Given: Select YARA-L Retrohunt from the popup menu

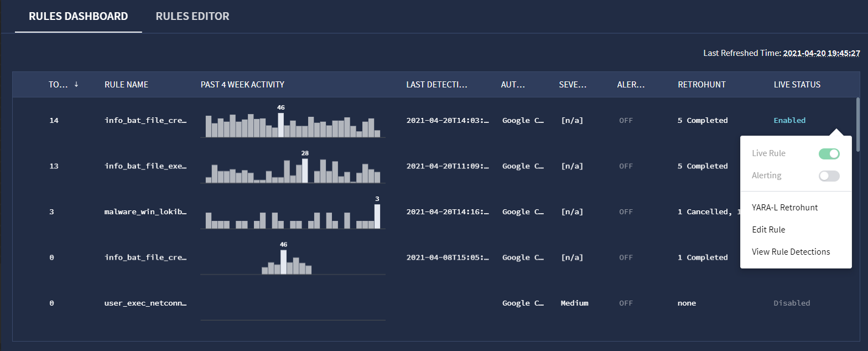Looking at the screenshot, I should click(784, 208).
